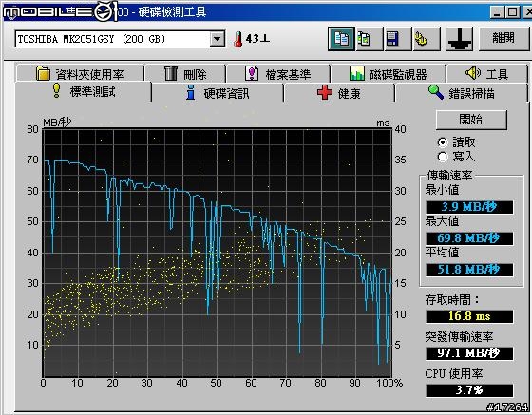
Task: Click the 最大值 label
Action: pyautogui.click(x=442, y=221)
